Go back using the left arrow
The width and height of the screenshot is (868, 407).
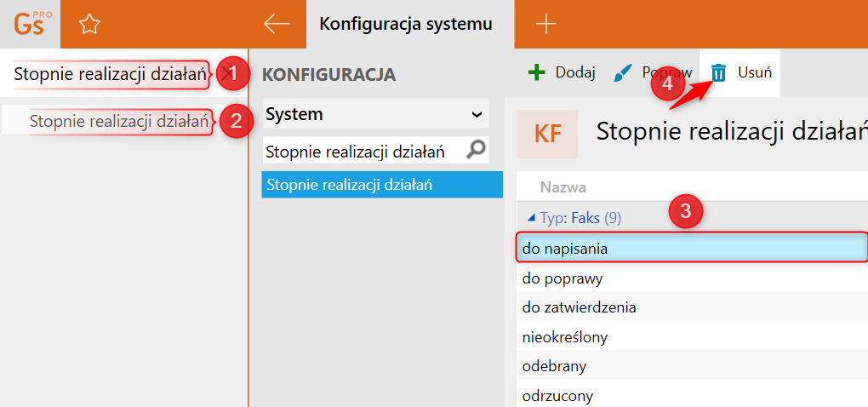(277, 24)
